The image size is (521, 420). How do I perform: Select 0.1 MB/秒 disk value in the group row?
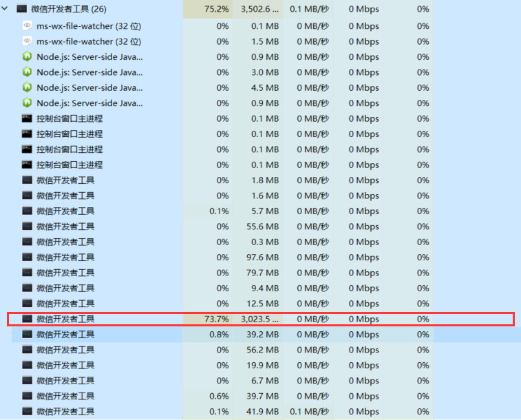pos(309,9)
